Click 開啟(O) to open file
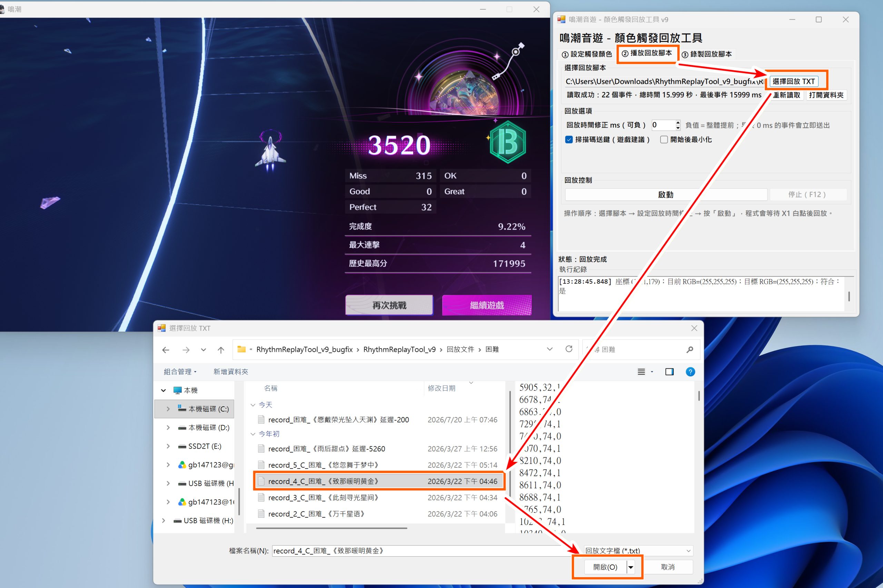 click(605, 567)
